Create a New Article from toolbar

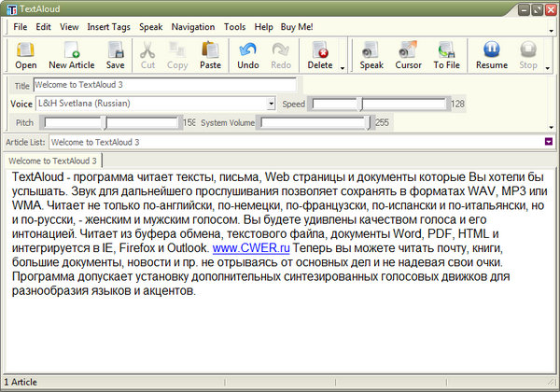(x=71, y=54)
